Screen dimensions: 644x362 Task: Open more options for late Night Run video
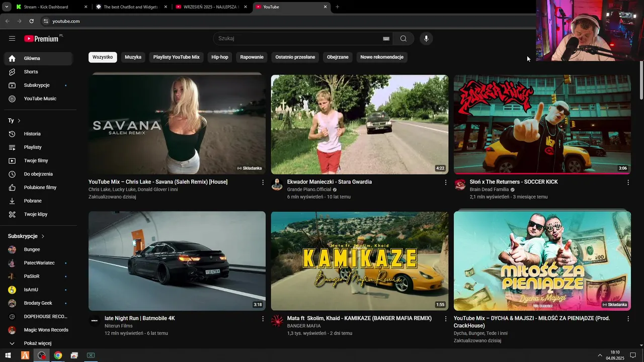263,319
